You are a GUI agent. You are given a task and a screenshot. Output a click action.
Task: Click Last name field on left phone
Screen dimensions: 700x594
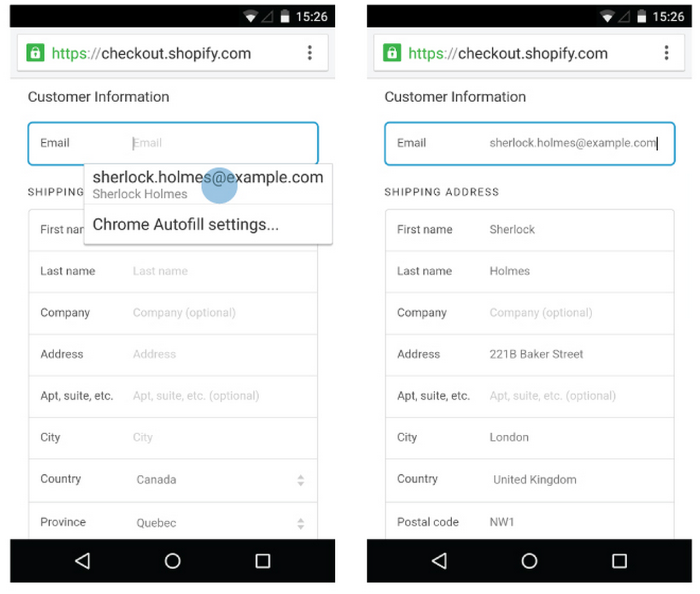pos(173,272)
